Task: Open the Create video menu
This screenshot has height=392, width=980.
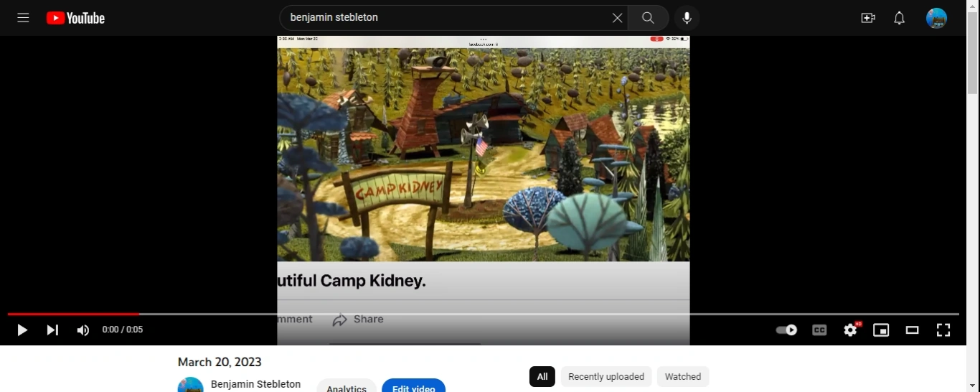Action: [868, 18]
